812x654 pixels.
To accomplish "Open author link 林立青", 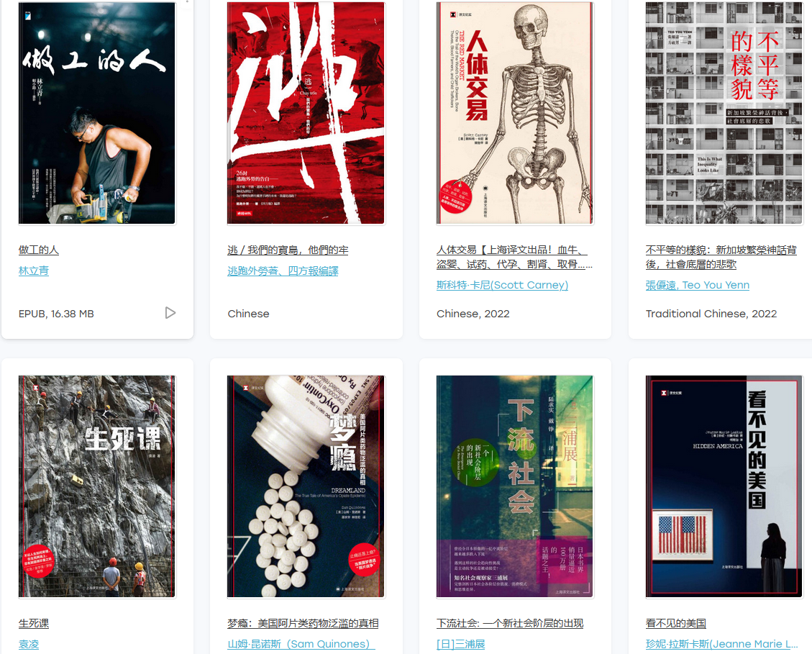I will [x=34, y=271].
